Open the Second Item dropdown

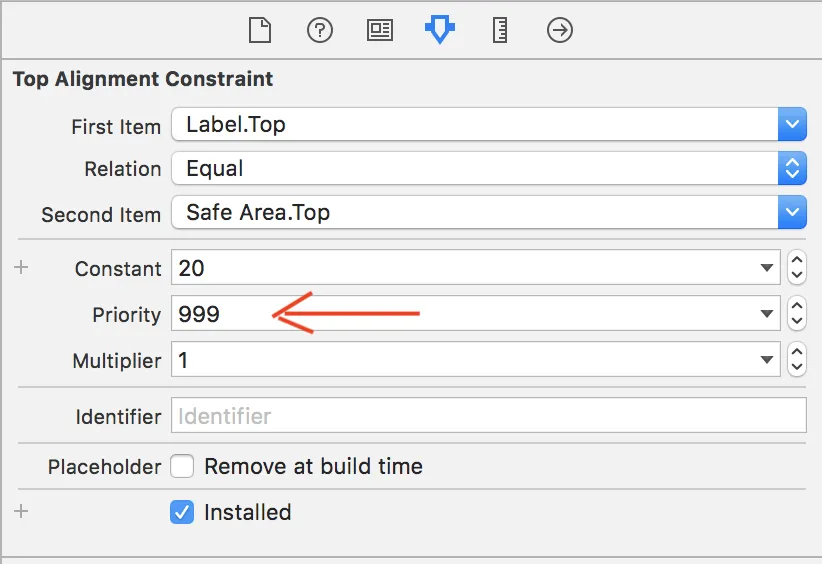click(792, 212)
